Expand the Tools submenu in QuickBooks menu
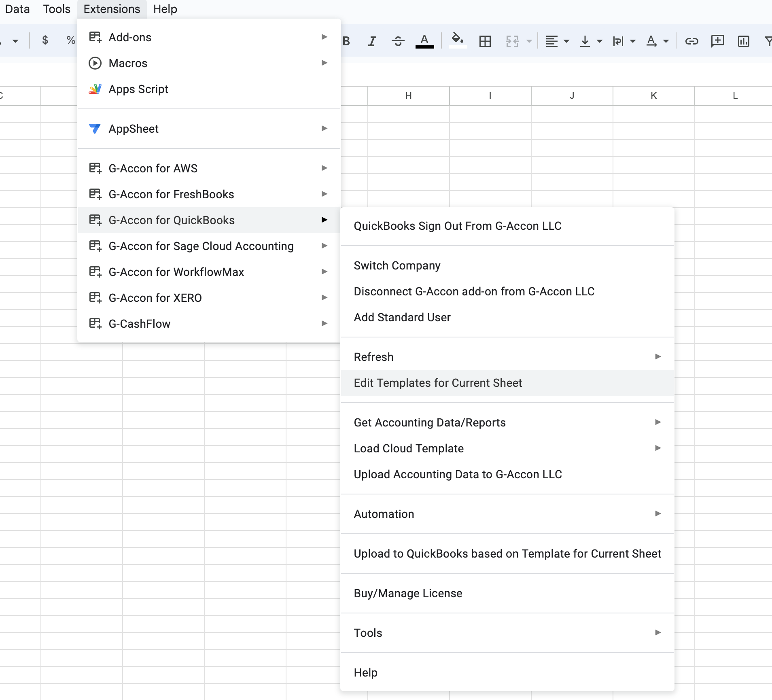 coord(507,633)
